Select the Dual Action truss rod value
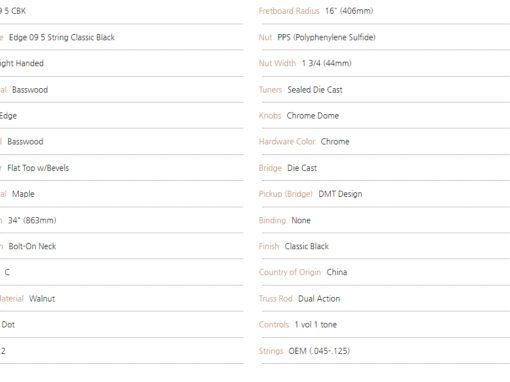Viewport: 510px width, 382px height. pyautogui.click(x=319, y=299)
